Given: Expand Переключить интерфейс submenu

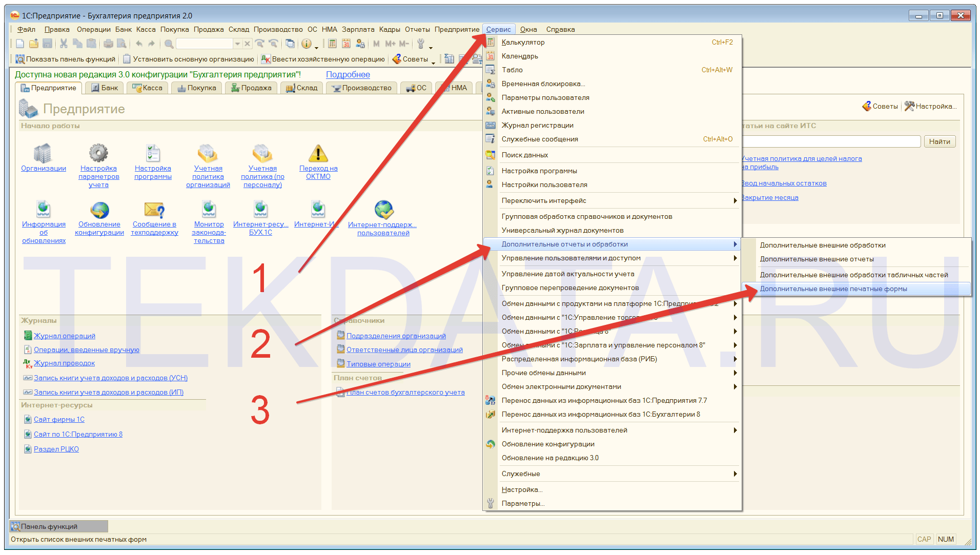Looking at the screenshot, I should 612,200.
